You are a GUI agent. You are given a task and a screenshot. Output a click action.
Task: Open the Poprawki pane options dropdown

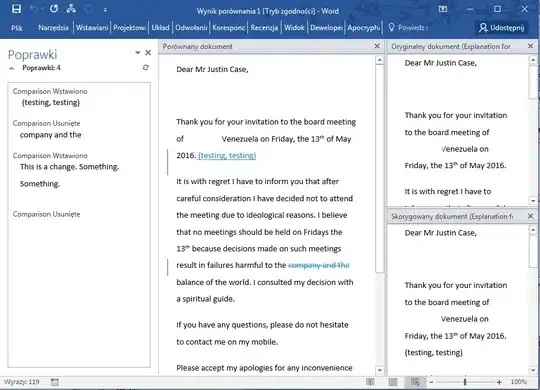pyautogui.click(x=137, y=53)
